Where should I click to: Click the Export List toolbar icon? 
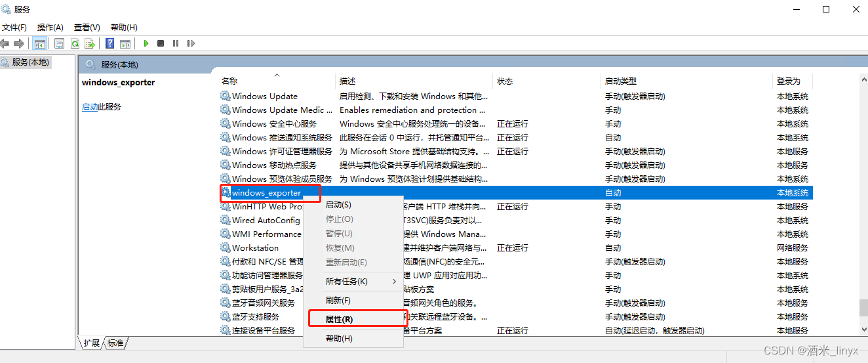pyautogui.click(x=90, y=43)
